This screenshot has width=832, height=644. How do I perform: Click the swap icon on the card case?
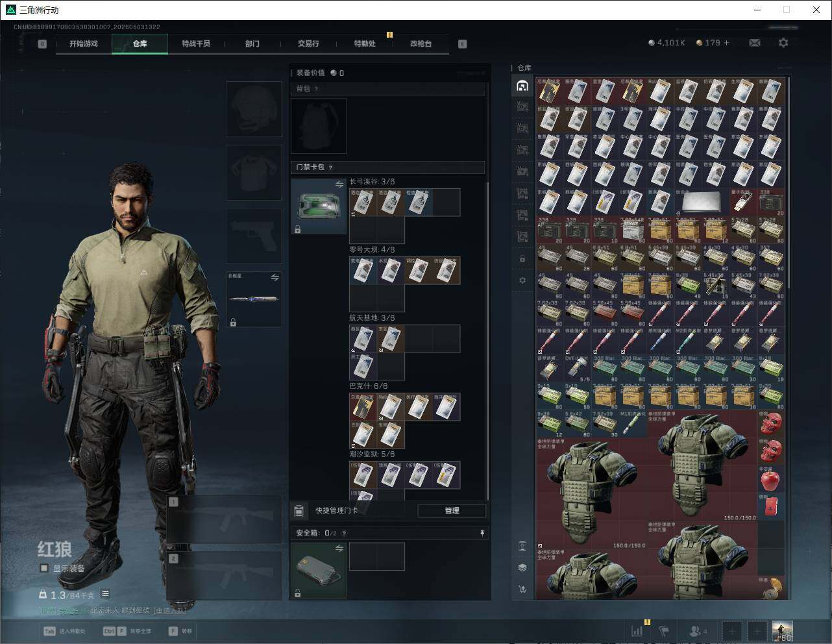(339, 185)
